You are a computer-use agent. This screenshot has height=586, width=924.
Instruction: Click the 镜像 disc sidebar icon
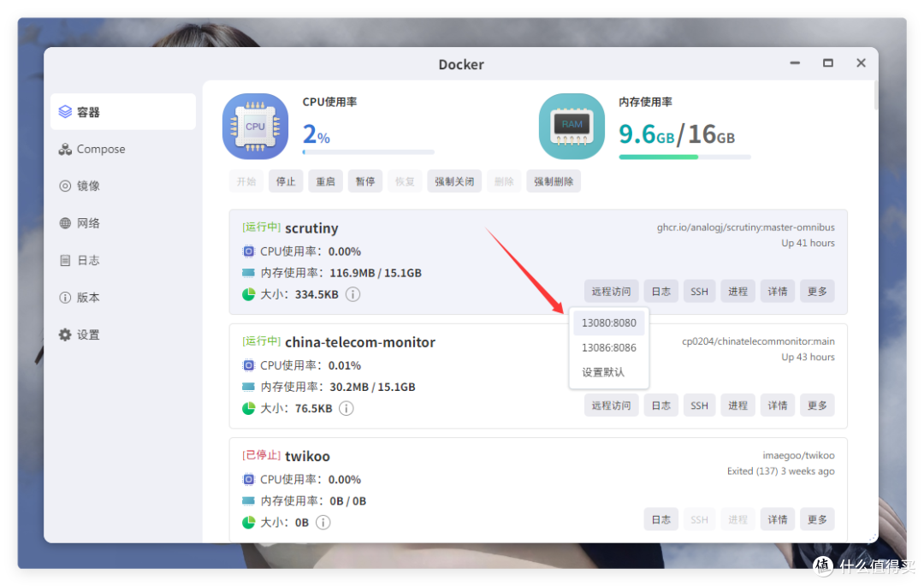(65, 186)
